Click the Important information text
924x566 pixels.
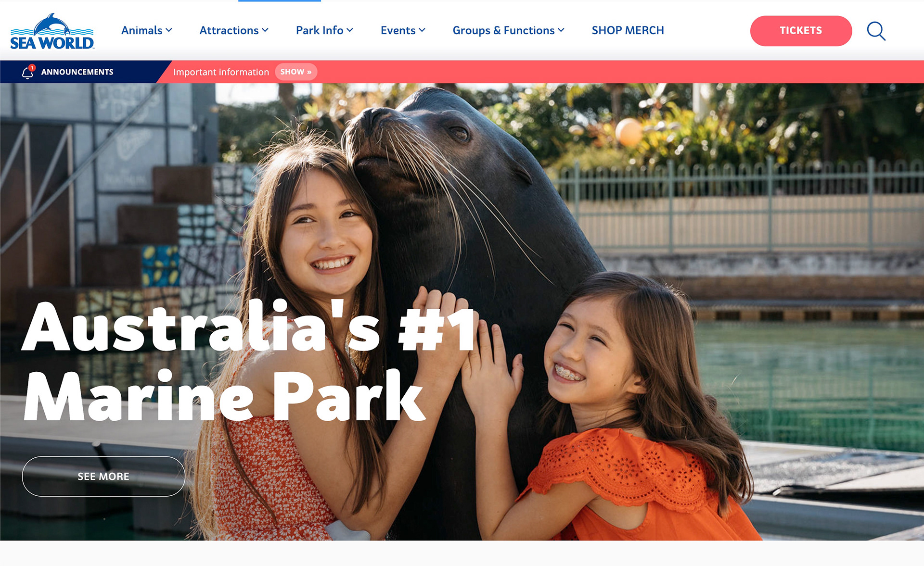tap(221, 72)
